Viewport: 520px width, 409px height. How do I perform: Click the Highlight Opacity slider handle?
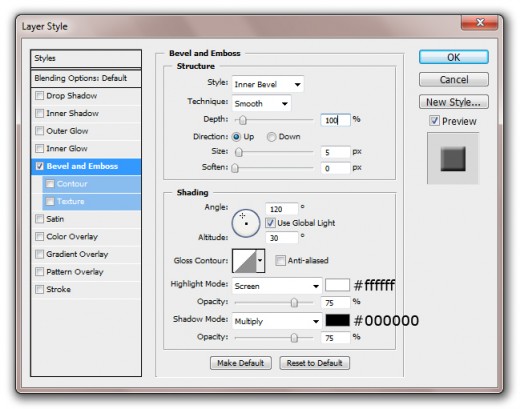point(294,303)
